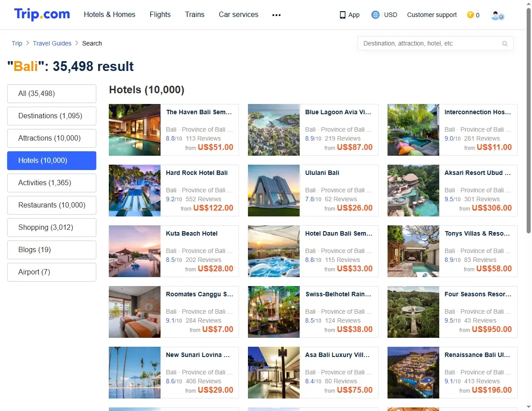Select the Blogs (19) filter
Image resolution: width=532 pixels, height=411 pixels.
52,250
